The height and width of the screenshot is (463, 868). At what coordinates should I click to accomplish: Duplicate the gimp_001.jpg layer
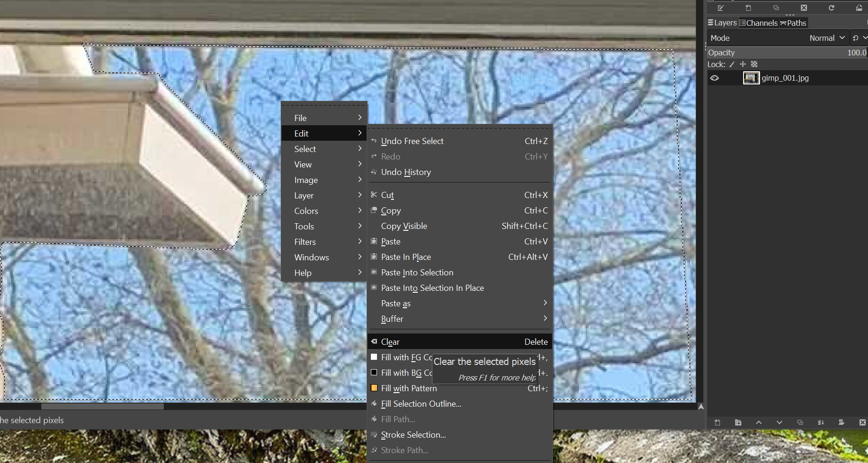tap(799, 422)
